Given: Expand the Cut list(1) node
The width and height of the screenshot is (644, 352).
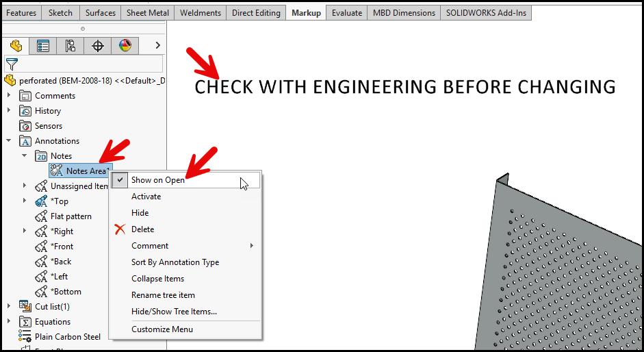Looking at the screenshot, I should [x=9, y=307].
